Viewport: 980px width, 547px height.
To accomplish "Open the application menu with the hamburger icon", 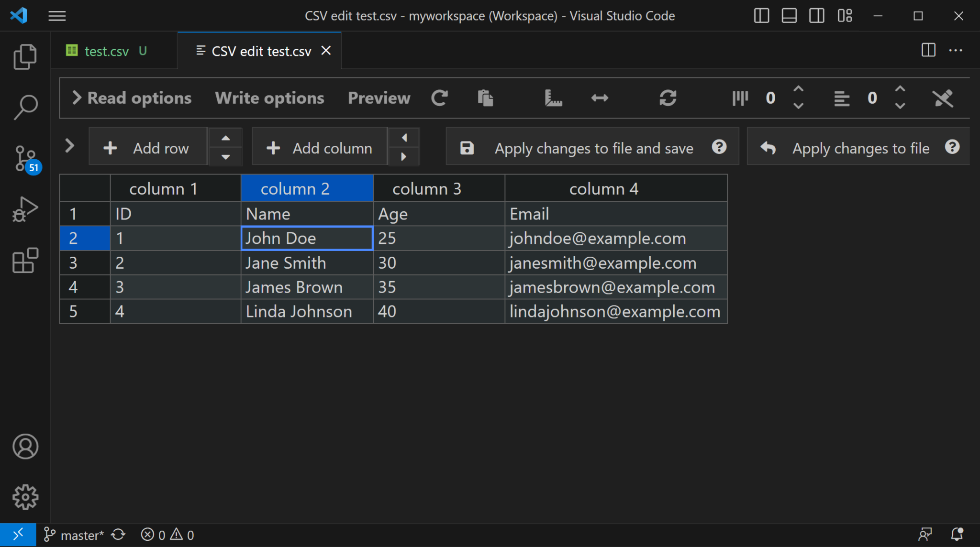I will tap(56, 15).
